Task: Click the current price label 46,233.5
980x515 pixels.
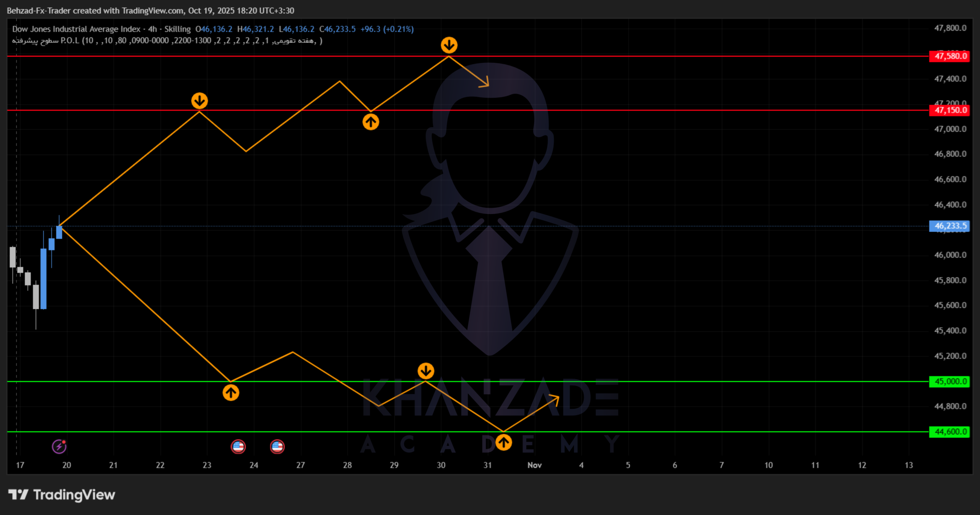Action: [x=950, y=226]
